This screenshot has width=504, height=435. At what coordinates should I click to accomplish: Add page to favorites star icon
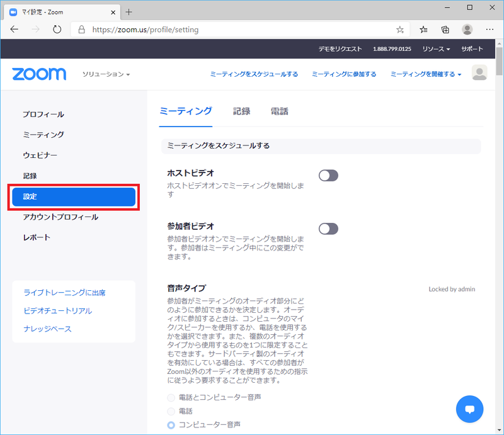click(x=399, y=30)
